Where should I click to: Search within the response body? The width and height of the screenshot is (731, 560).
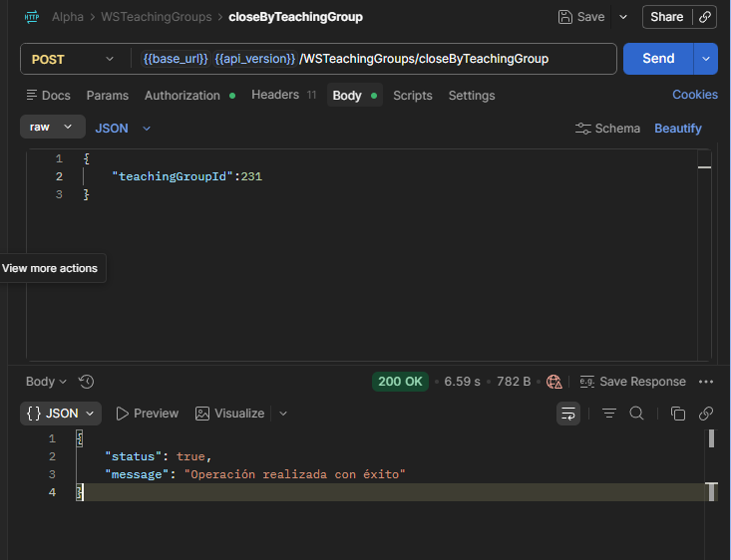click(636, 414)
